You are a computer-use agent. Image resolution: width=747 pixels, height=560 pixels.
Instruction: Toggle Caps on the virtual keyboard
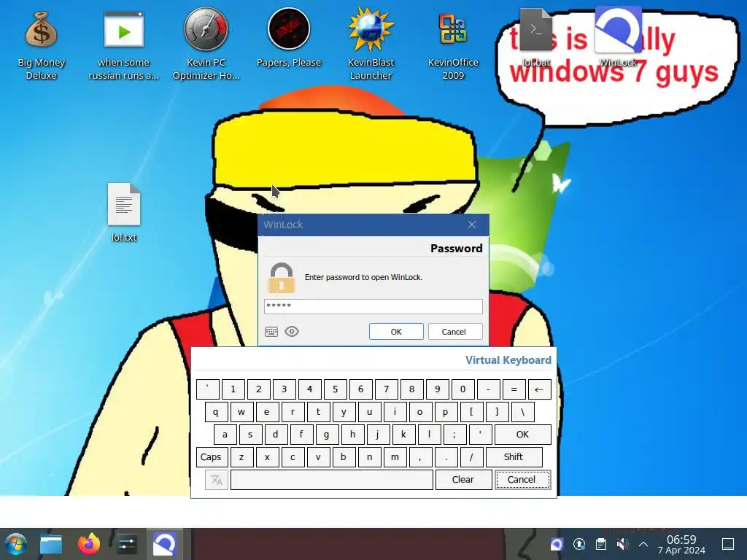[x=212, y=457]
